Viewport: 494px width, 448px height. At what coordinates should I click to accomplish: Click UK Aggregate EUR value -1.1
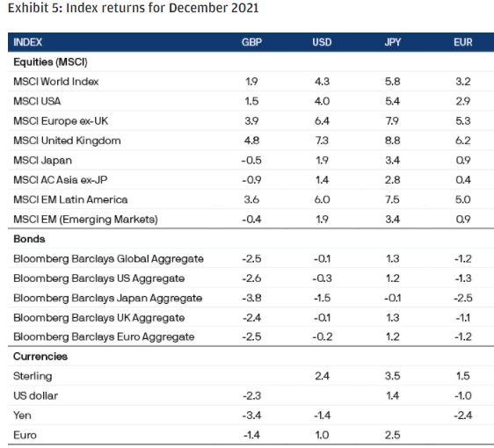point(463,318)
